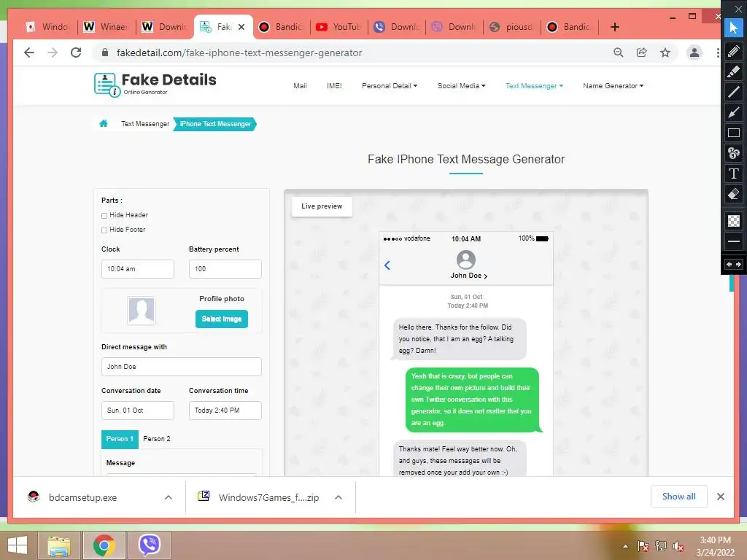Screen dimensions: 747x560
Task: Switch to the Winaer browser tab
Action: (x=107, y=27)
